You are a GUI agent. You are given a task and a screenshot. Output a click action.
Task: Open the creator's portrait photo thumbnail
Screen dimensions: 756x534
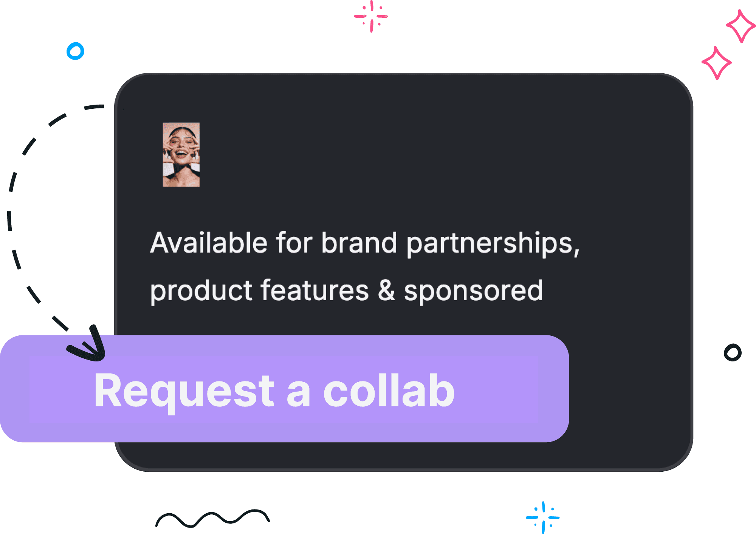click(x=181, y=154)
